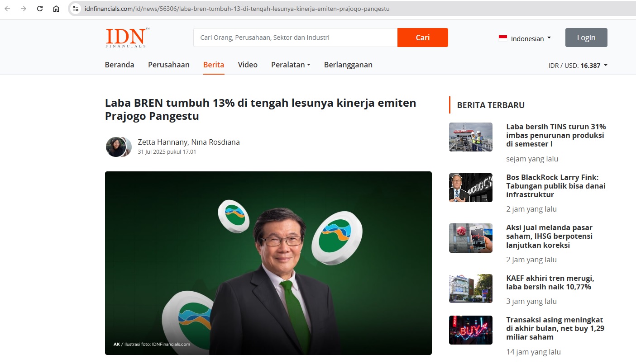Click '3 jam yang lalu' timestamp
The image size is (636, 364).
click(531, 301)
